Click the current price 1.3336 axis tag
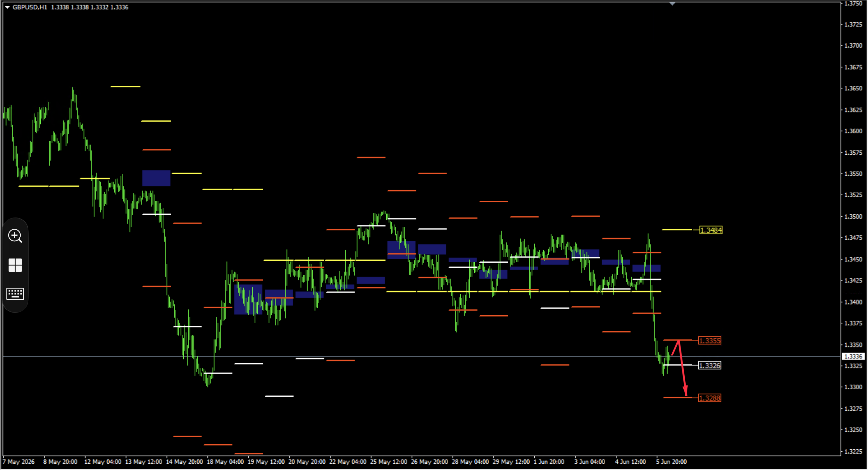This screenshot has width=868, height=470. (x=853, y=356)
